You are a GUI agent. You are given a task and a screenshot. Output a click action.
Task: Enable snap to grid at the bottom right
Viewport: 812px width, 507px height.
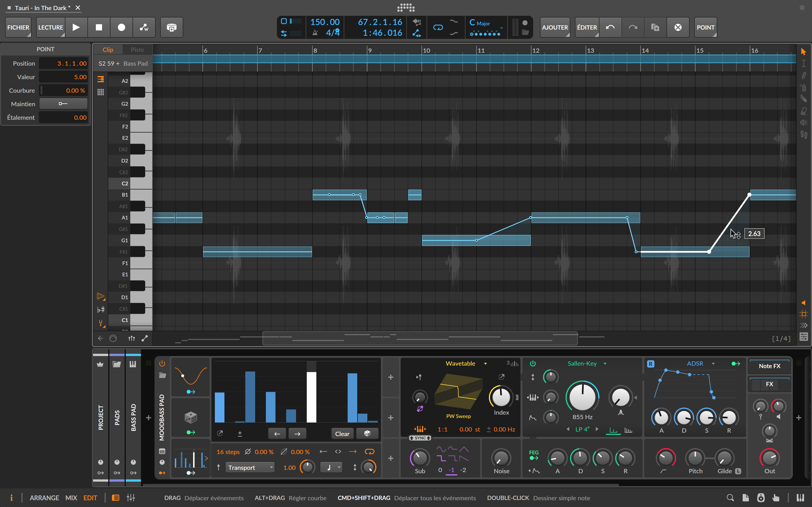[804, 313]
